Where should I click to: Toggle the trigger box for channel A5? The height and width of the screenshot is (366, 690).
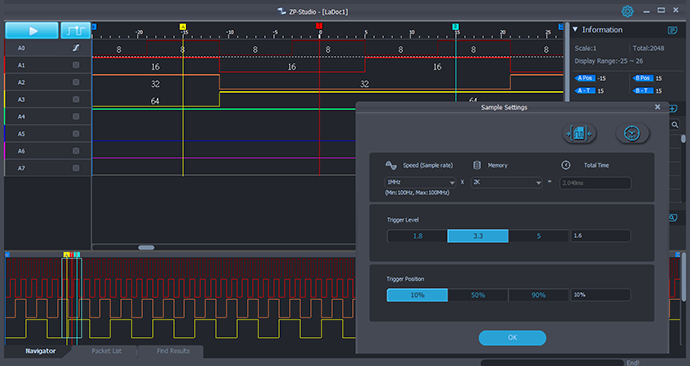pyautogui.click(x=76, y=134)
